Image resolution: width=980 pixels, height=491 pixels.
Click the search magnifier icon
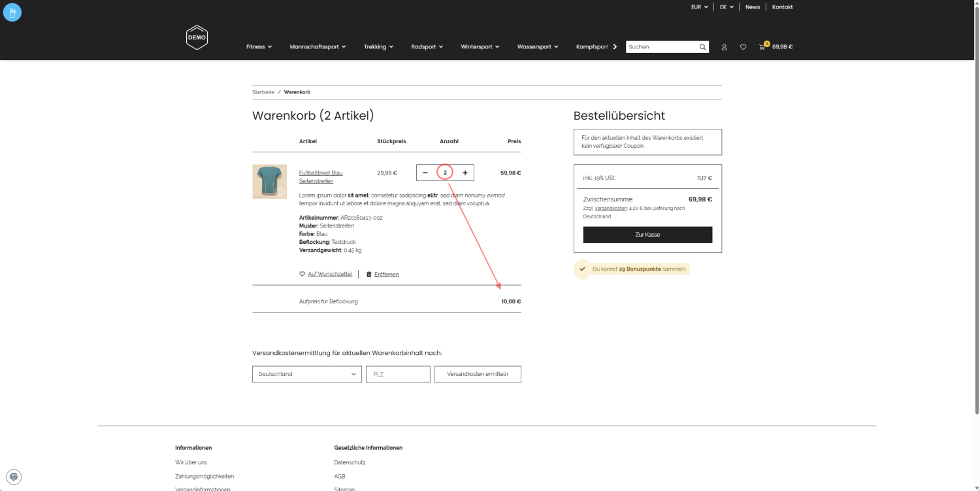coord(702,46)
